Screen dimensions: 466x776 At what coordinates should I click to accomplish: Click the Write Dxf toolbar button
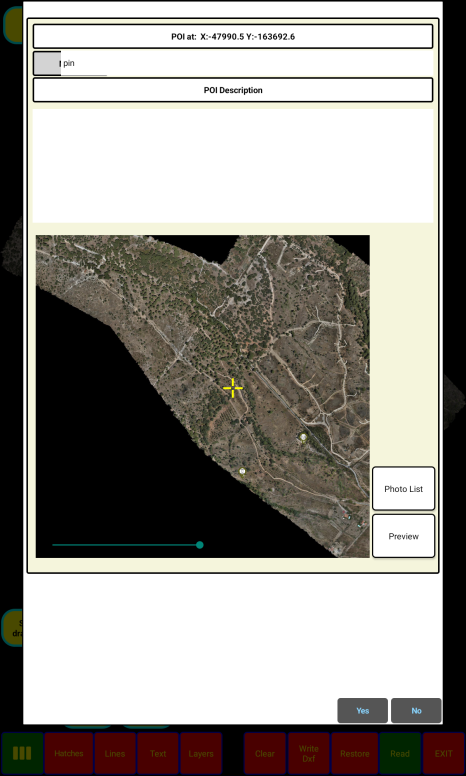309,753
